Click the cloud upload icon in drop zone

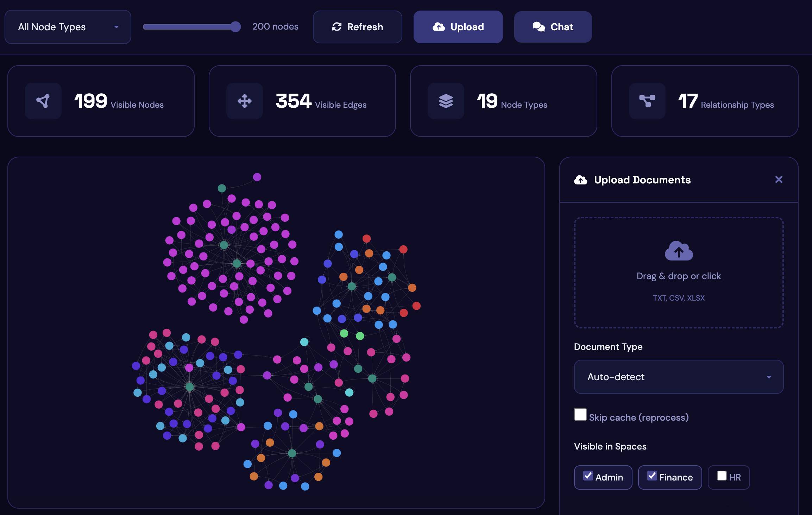(679, 251)
